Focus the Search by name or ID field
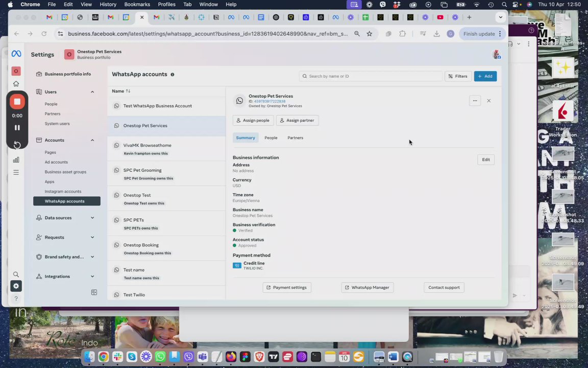Image resolution: width=588 pixels, height=368 pixels. [x=371, y=76]
